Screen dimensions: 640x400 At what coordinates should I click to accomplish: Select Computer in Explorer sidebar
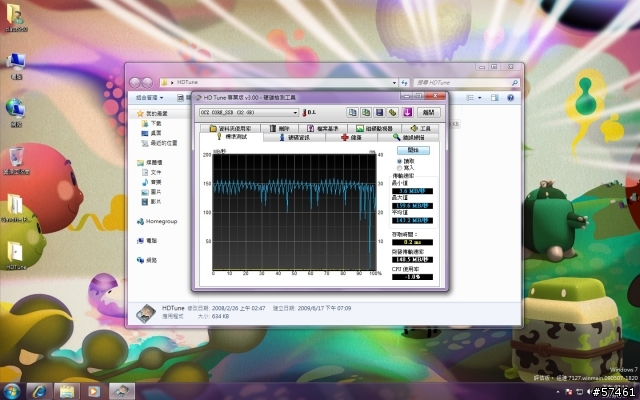(147, 241)
